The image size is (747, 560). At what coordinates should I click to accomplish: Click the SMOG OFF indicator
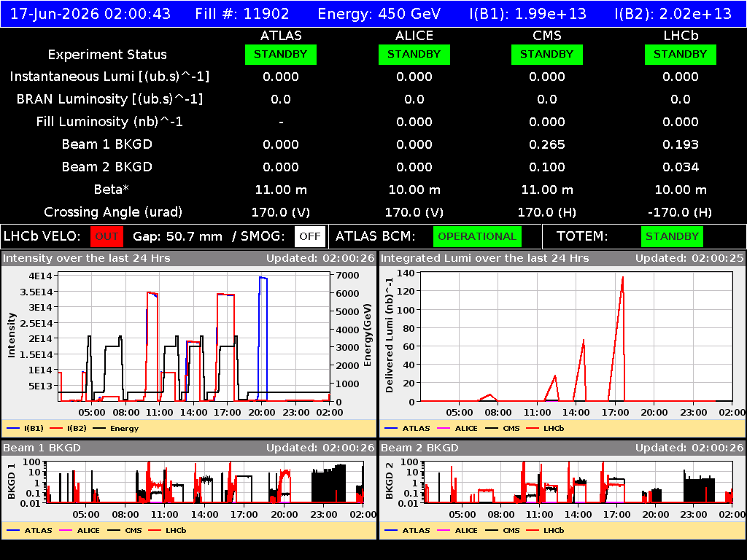309,237
